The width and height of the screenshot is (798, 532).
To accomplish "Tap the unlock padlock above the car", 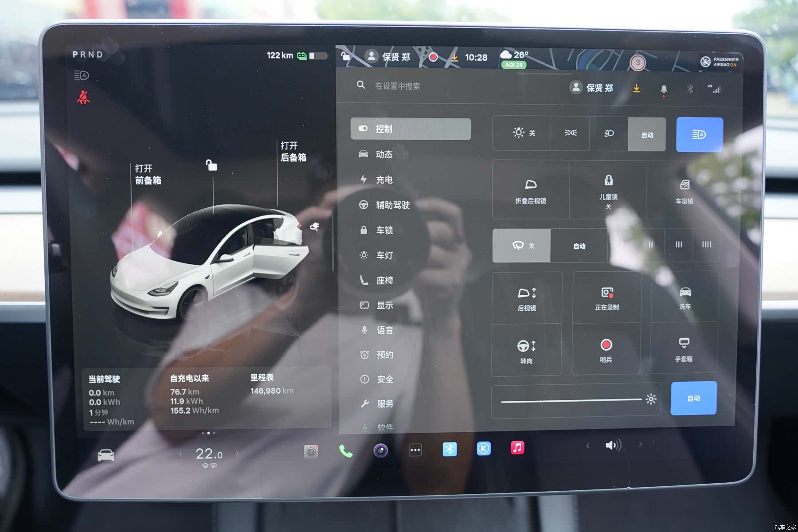I will point(211,165).
